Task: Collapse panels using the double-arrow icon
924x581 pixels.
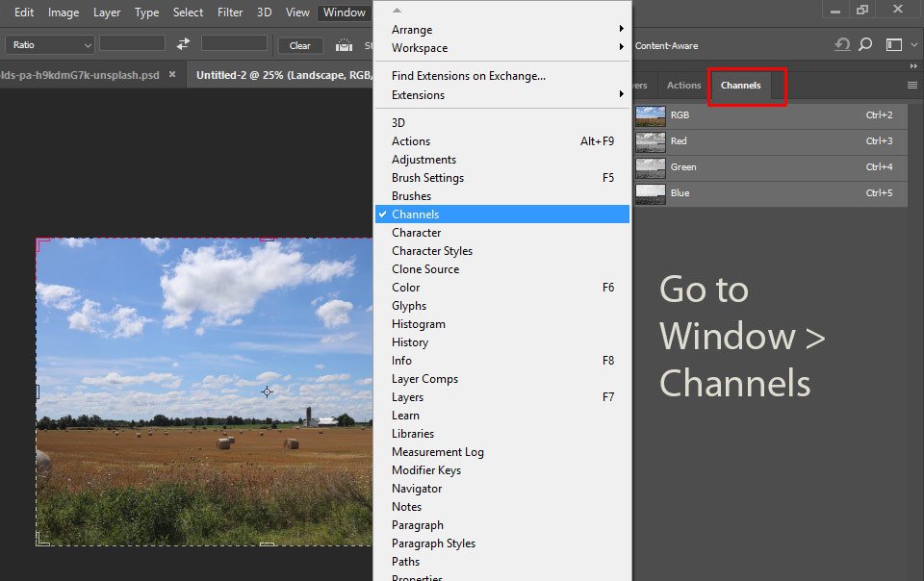Action: coord(912,66)
